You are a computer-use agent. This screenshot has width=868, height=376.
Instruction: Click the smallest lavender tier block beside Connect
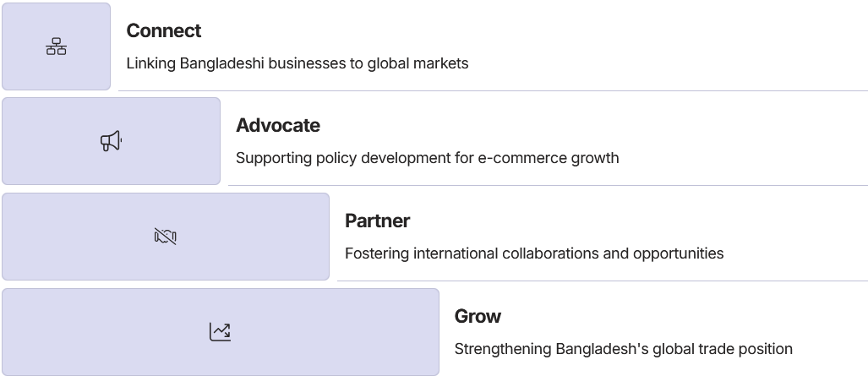(56, 46)
